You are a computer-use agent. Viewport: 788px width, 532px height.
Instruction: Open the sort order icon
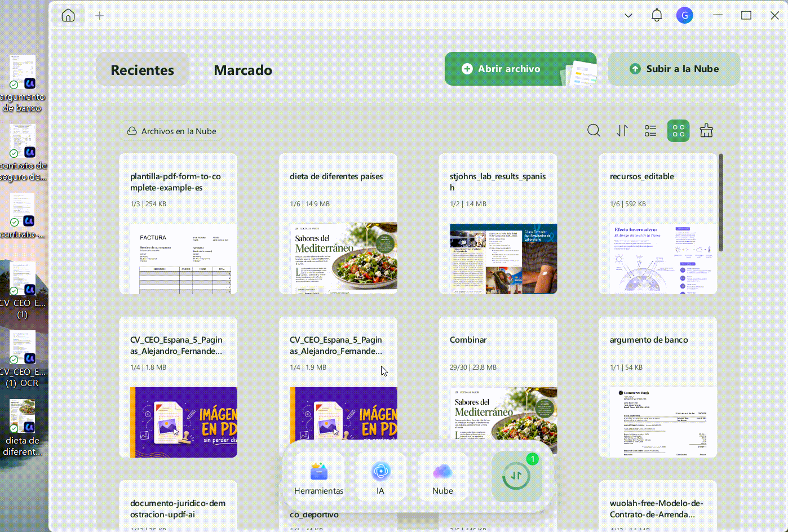622,131
